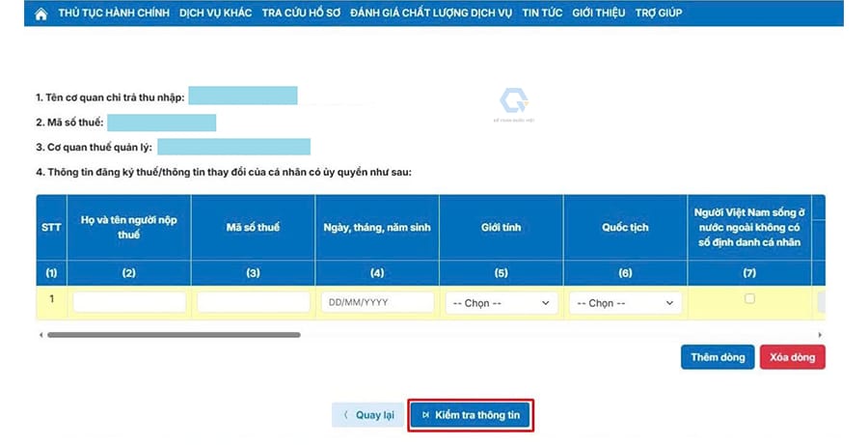Click the DD/MM/YYYY birth date field
868x445 pixels.
click(378, 302)
